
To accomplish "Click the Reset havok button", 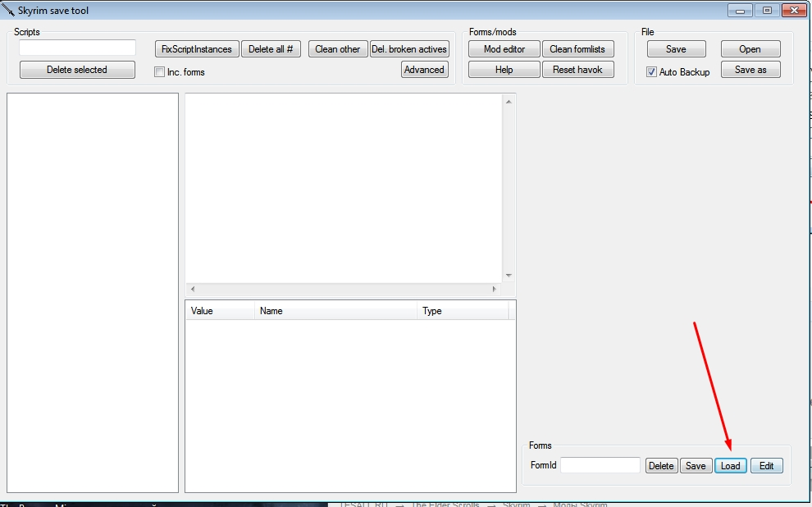I will click(x=578, y=70).
